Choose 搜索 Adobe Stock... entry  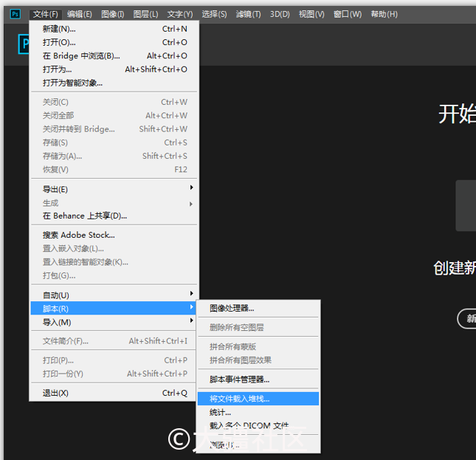(114, 235)
